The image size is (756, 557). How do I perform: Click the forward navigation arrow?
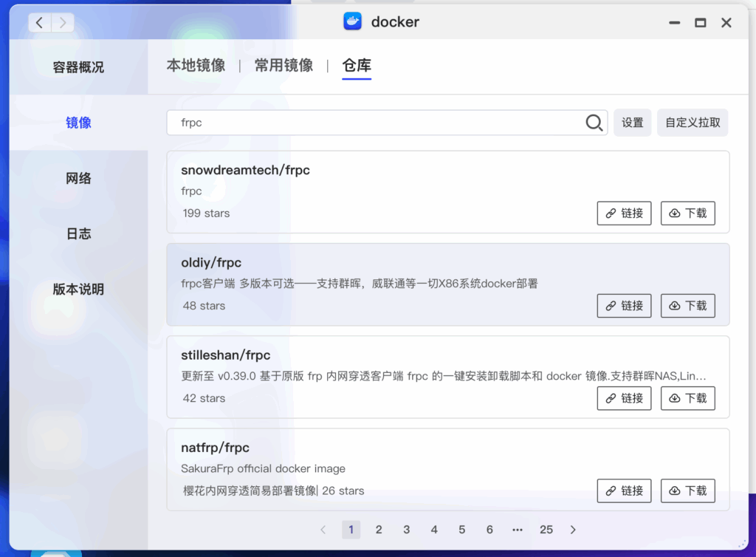(x=62, y=22)
